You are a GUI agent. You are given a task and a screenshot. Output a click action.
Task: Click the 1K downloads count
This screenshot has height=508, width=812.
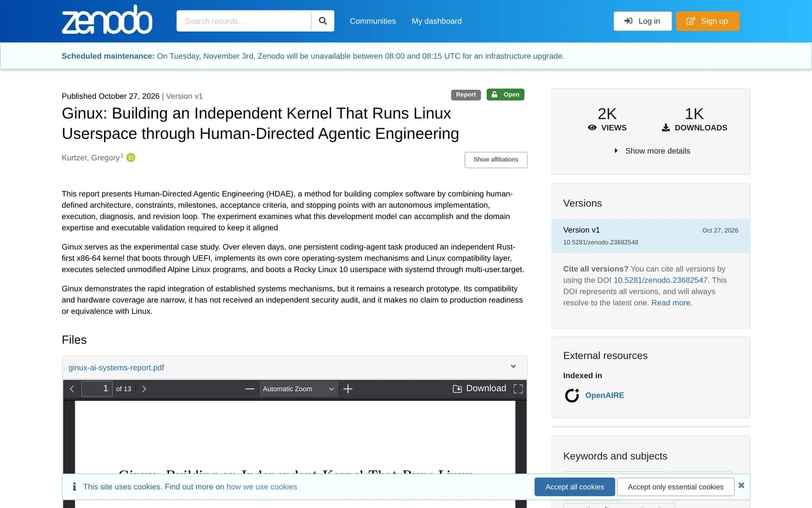(x=694, y=114)
